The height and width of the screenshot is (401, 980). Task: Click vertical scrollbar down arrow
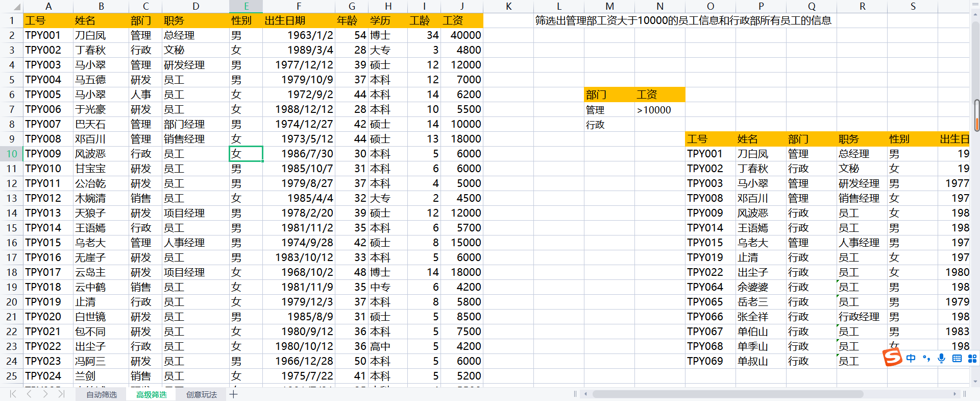[x=975, y=381]
